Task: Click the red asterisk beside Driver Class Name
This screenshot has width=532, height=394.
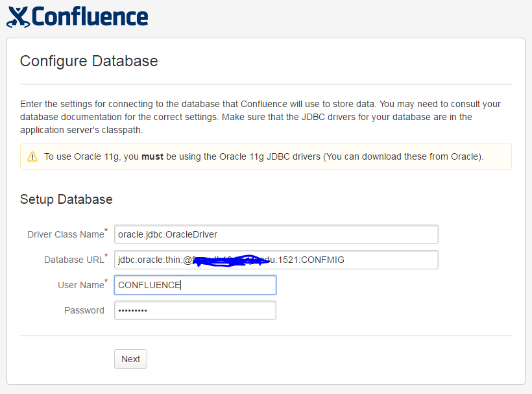Action: [106, 230]
